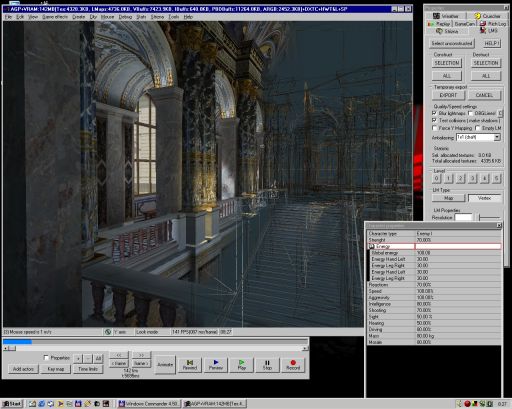Click Construct ALL button
Viewport: 512px width, 409px height.
tap(447, 76)
